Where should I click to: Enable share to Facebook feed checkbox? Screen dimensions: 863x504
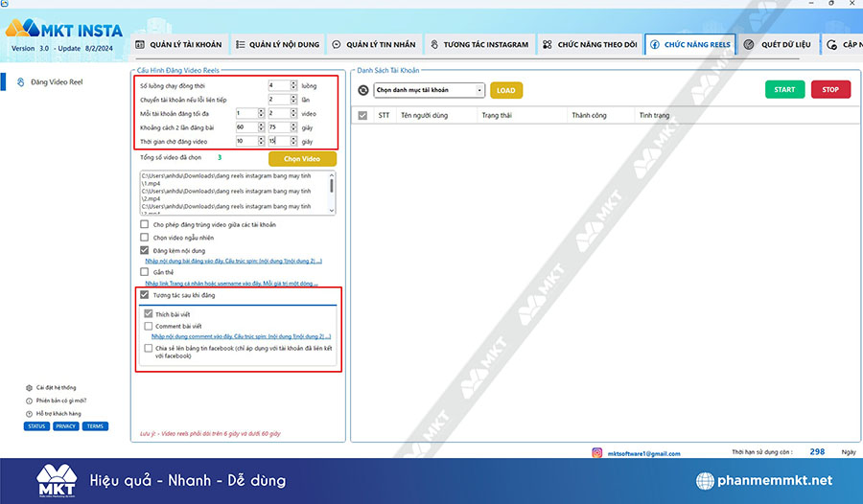click(148, 348)
